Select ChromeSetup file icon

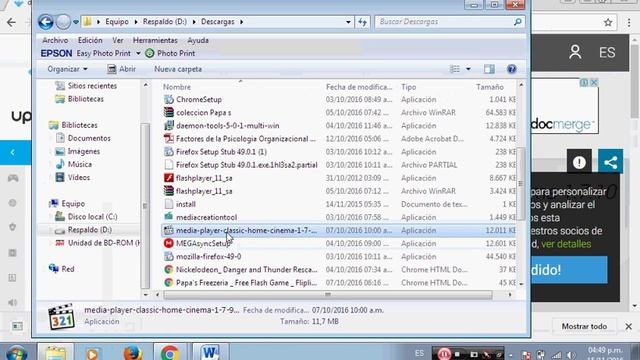[x=169, y=99]
